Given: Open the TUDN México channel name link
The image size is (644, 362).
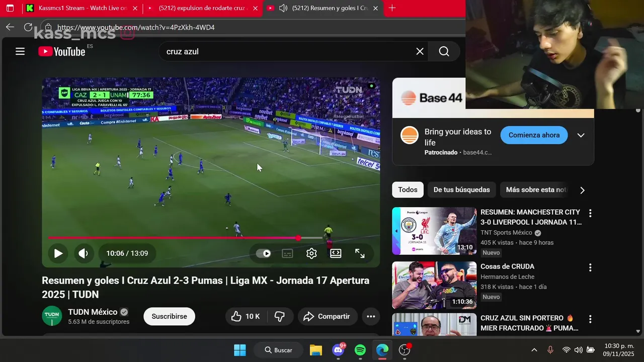Looking at the screenshot, I should (93, 312).
